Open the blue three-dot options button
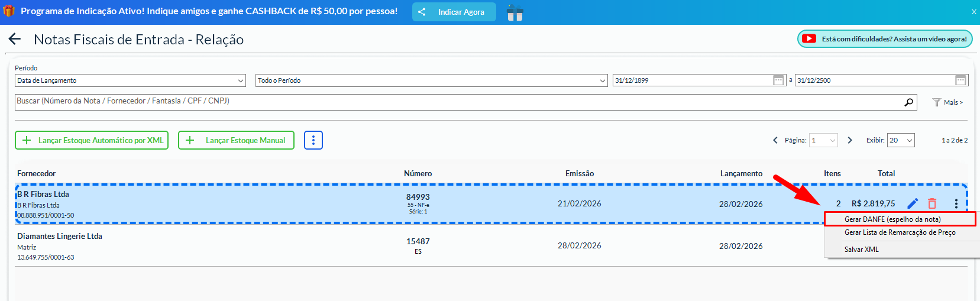The width and height of the screenshot is (980, 301). 313,140
